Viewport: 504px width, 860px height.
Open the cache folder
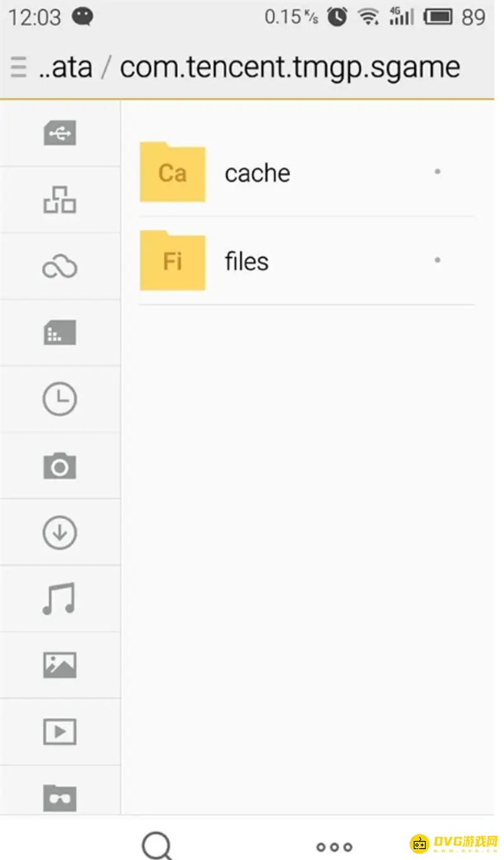(257, 173)
